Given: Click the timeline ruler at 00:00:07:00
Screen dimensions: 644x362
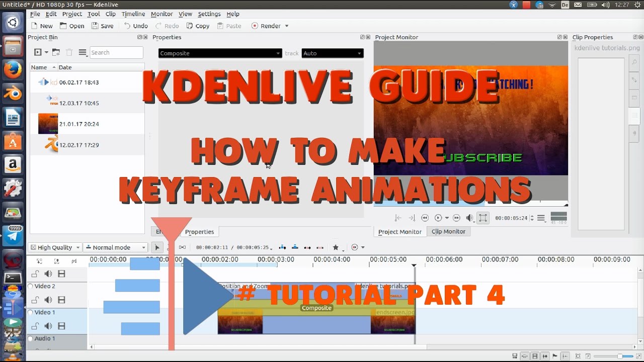Looking at the screenshot, I should pyautogui.click(x=500, y=259).
